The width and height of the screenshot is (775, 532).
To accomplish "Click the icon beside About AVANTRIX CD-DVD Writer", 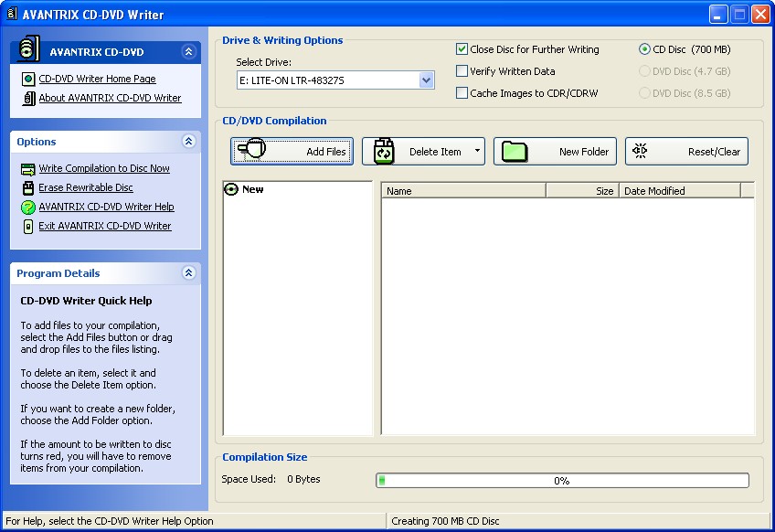I will [x=28, y=99].
